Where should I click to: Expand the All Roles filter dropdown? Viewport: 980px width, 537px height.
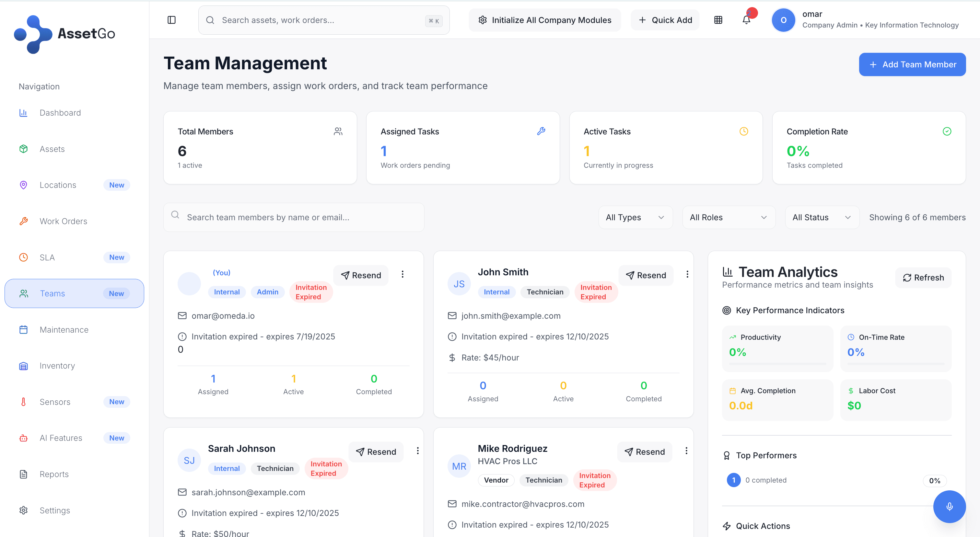[729, 217]
